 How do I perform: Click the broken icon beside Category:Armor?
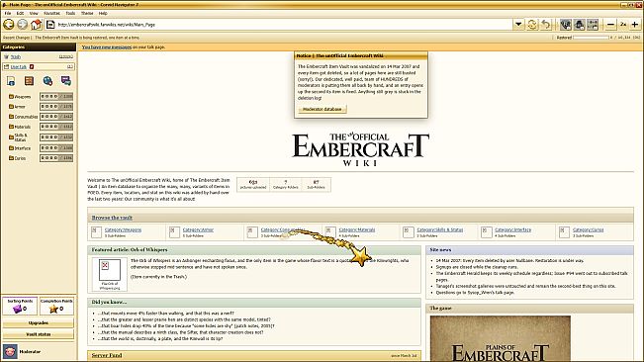174,232
